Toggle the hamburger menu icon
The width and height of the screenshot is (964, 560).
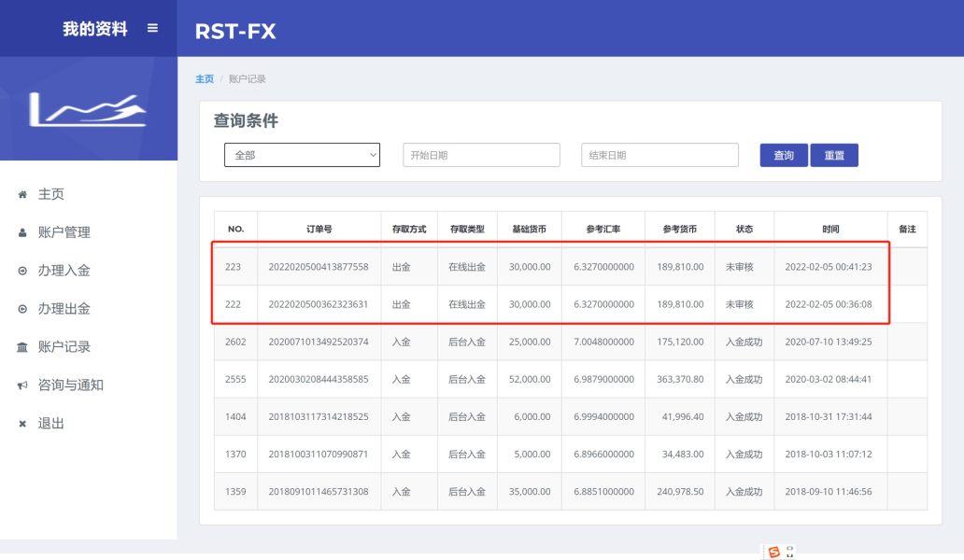click(x=152, y=28)
